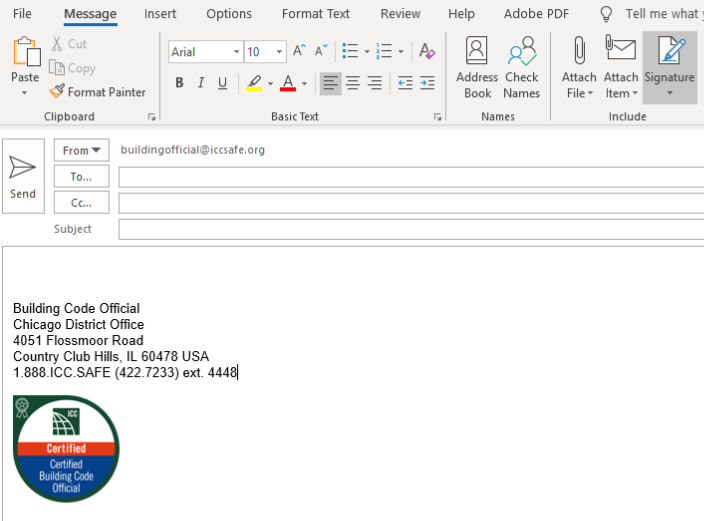Click the Cc... recipients button
The width and height of the screenshot is (704, 521).
[x=81, y=203]
